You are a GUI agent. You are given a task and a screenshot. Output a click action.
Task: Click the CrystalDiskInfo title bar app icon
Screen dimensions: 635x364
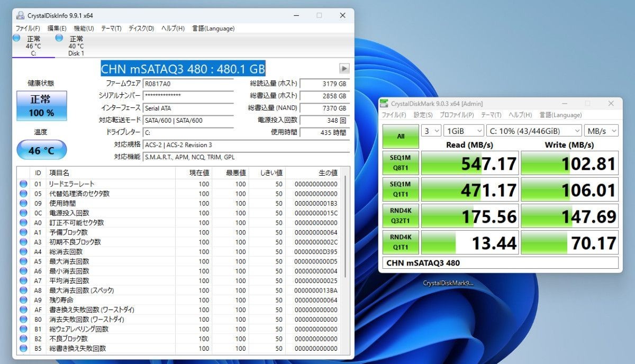(x=20, y=15)
